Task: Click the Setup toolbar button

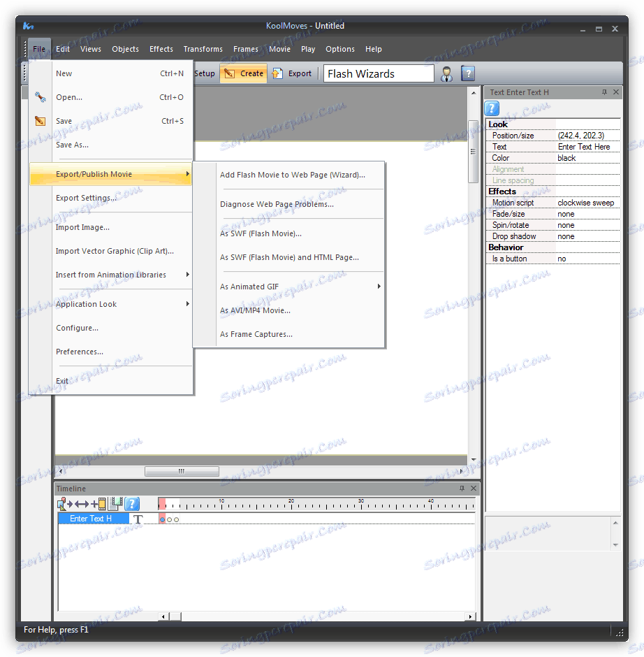Action: 205,73
